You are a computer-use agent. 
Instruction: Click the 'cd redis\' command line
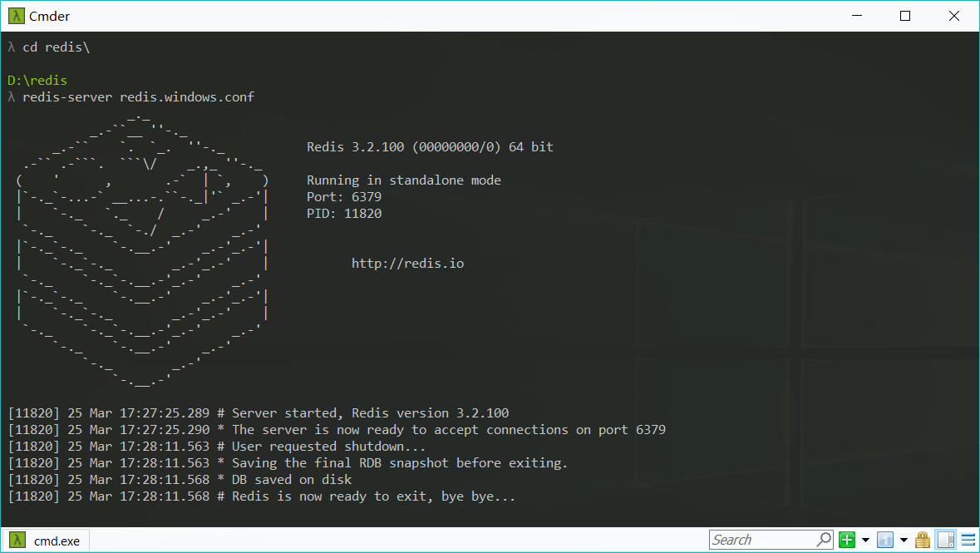tap(57, 47)
